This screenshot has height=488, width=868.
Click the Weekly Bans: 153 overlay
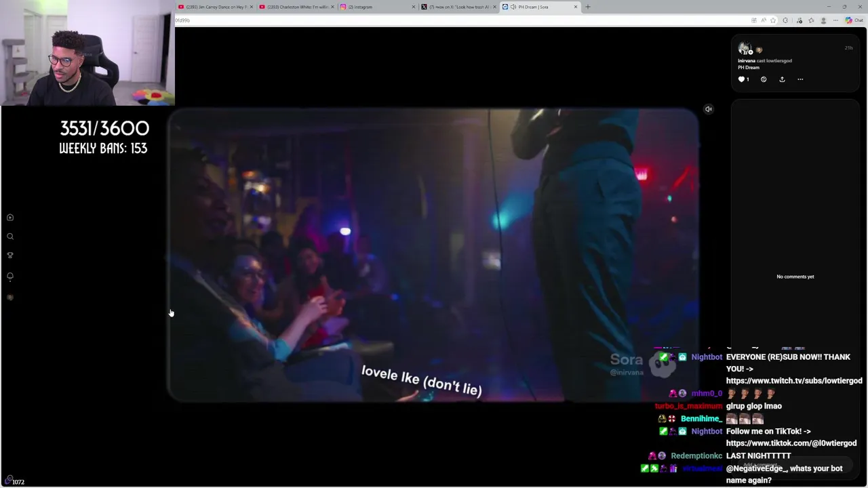click(x=103, y=148)
